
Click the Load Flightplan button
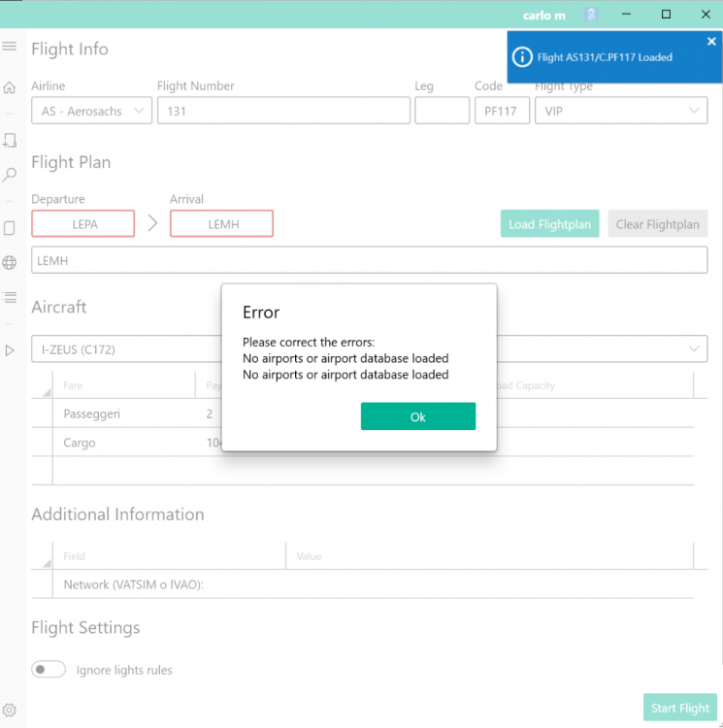click(x=549, y=224)
